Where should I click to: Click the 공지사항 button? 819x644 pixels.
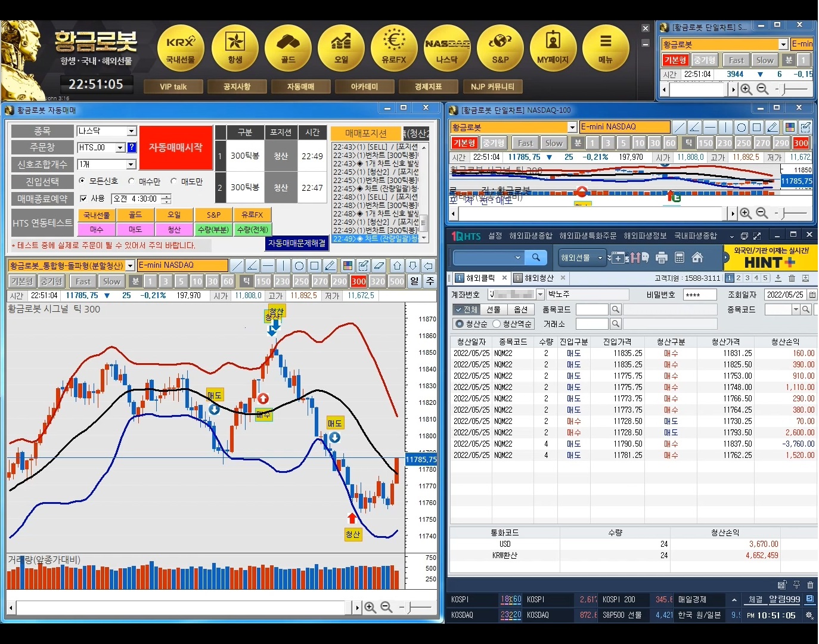237,86
